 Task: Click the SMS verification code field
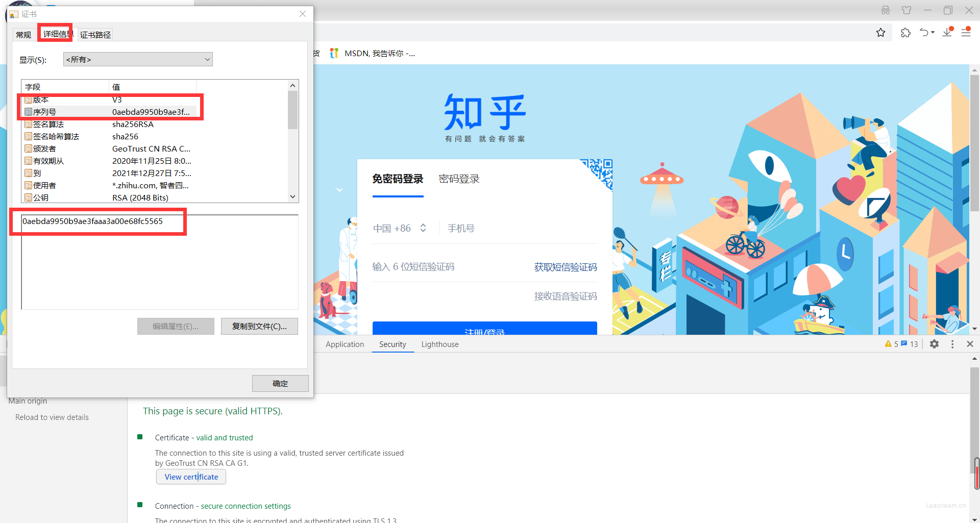click(x=449, y=267)
